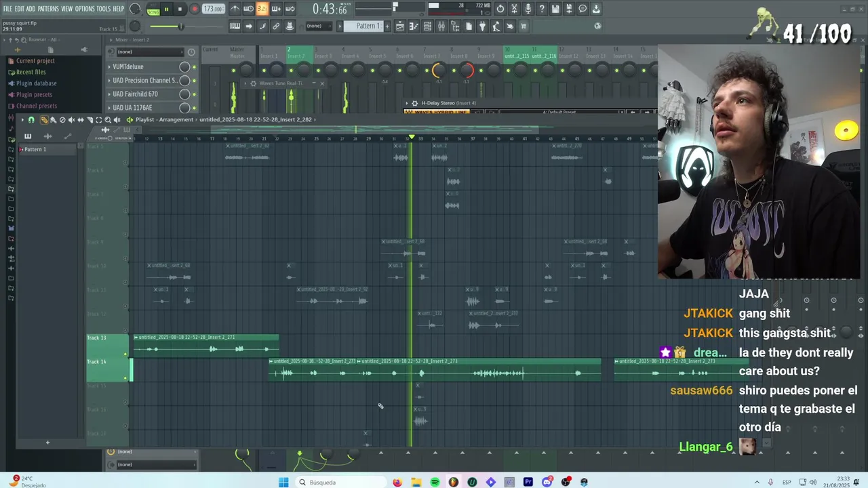
Task: Mute Track 14 using its green LED
Action: [125, 378]
